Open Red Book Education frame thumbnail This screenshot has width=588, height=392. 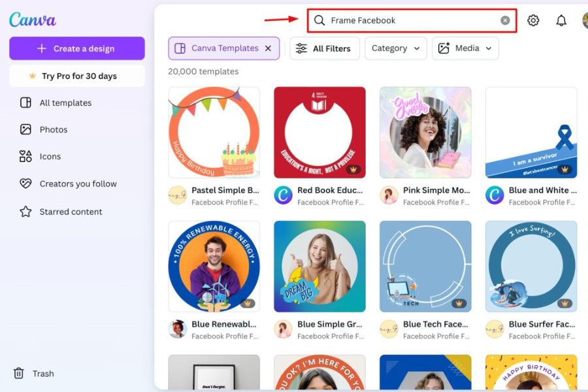click(320, 133)
